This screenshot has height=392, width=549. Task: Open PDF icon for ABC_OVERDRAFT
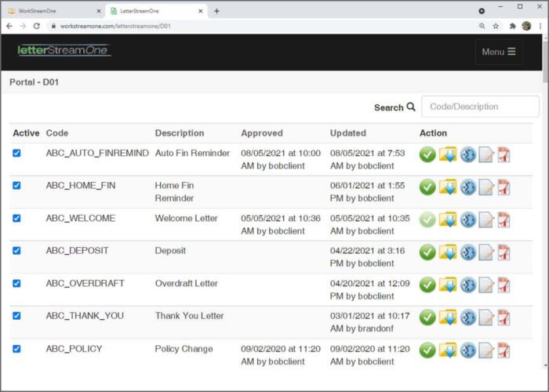(x=504, y=285)
